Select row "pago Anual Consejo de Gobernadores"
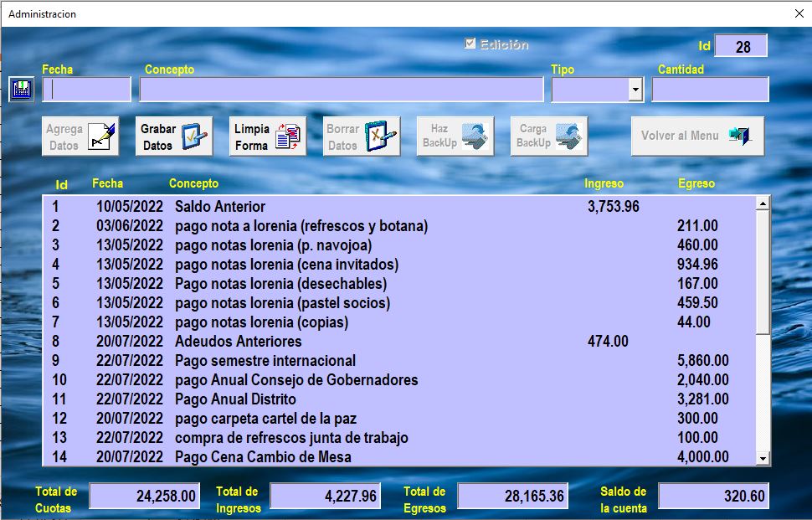 398,379
